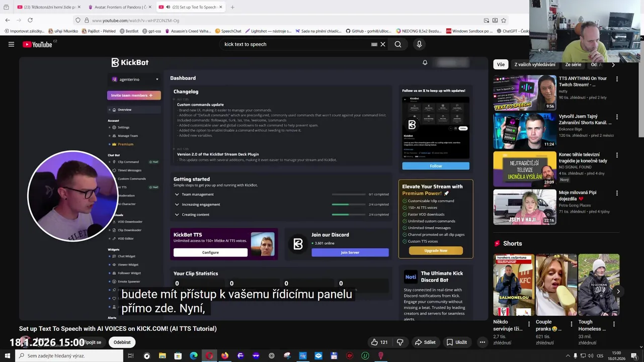The width and height of the screenshot is (644, 362).
Task: Go back with browser back arrow
Action: click(x=8, y=20)
